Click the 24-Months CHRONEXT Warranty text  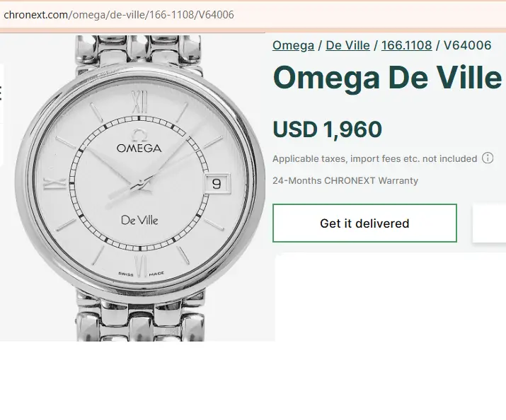point(345,180)
